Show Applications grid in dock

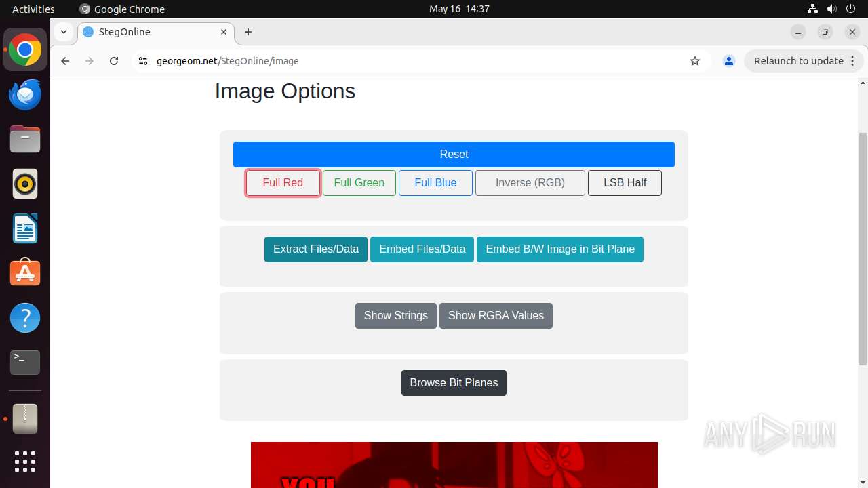point(25,462)
